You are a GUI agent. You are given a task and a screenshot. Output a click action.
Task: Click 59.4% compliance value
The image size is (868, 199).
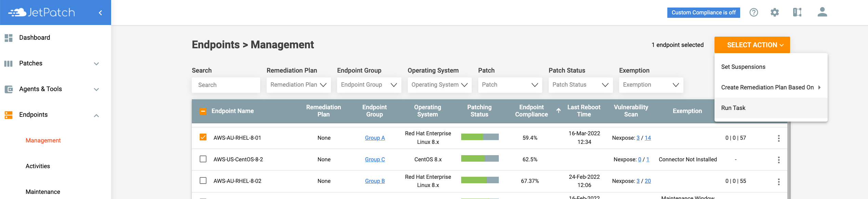point(530,138)
